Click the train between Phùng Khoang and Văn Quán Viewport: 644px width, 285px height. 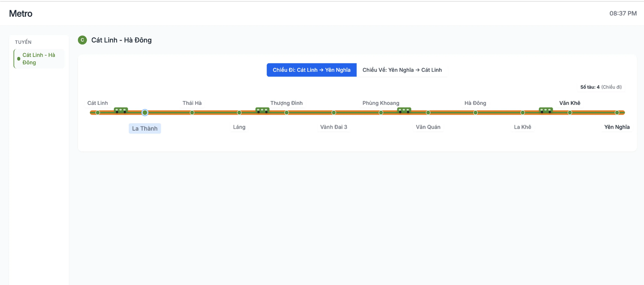coord(404,111)
